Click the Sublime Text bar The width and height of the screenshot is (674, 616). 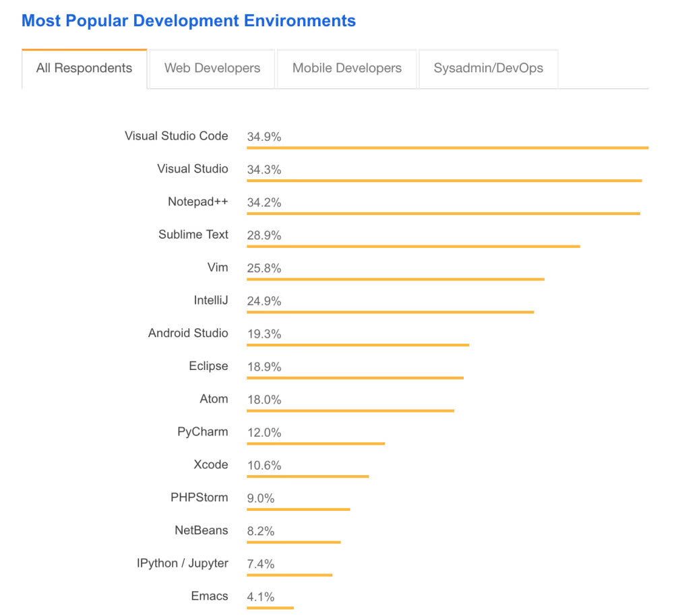coord(414,247)
